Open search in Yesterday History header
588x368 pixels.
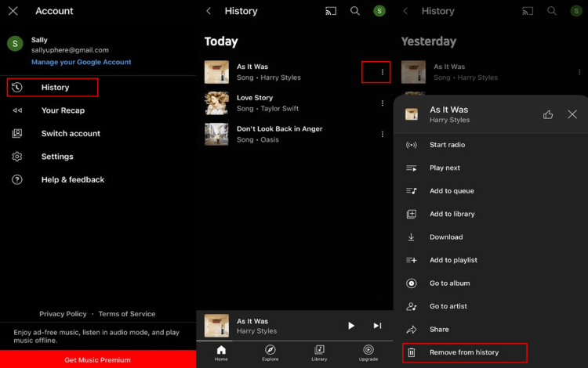552,11
